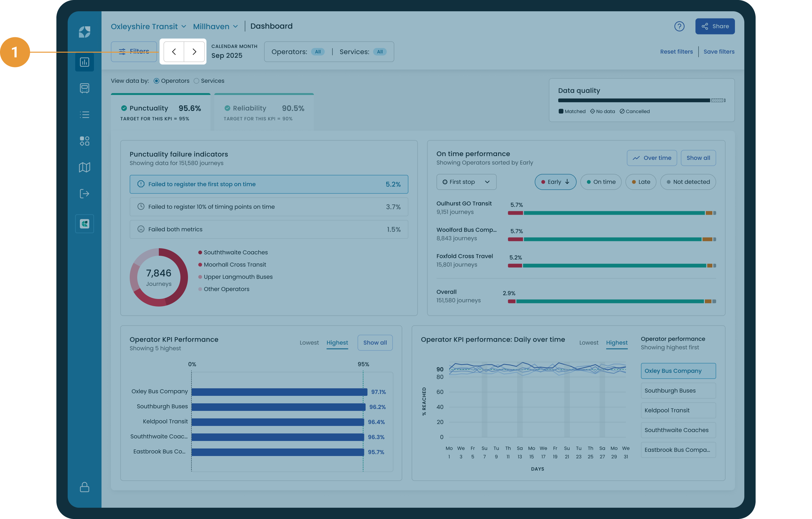
Task: Select Lowest in Operator KPI Performance
Action: [x=309, y=343]
